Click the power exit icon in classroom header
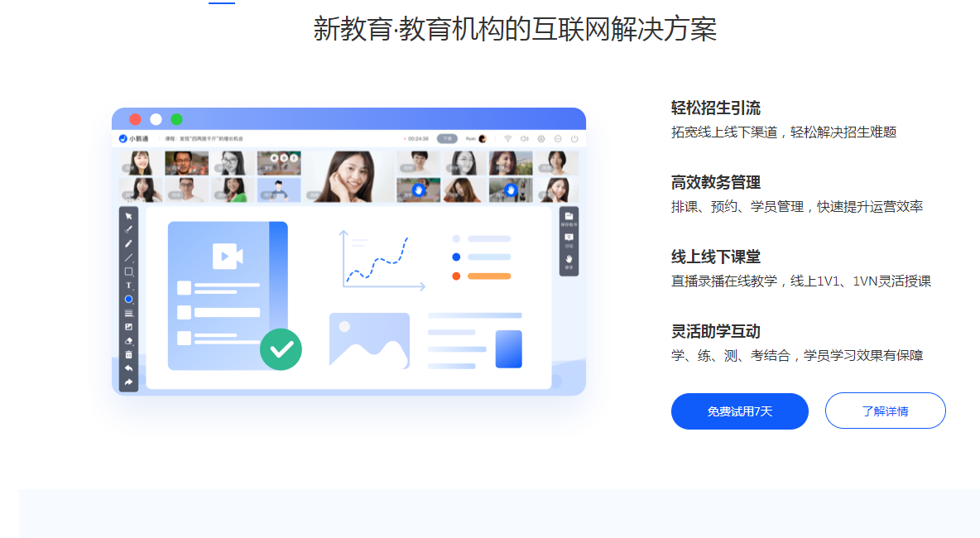This screenshot has height=538, width=980. click(574, 139)
